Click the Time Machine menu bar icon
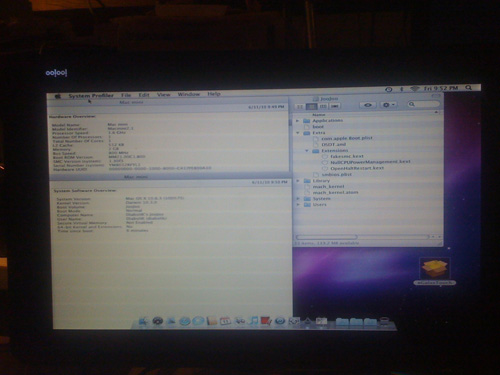Image resolution: width=500 pixels, height=375 pixels. (389, 89)
